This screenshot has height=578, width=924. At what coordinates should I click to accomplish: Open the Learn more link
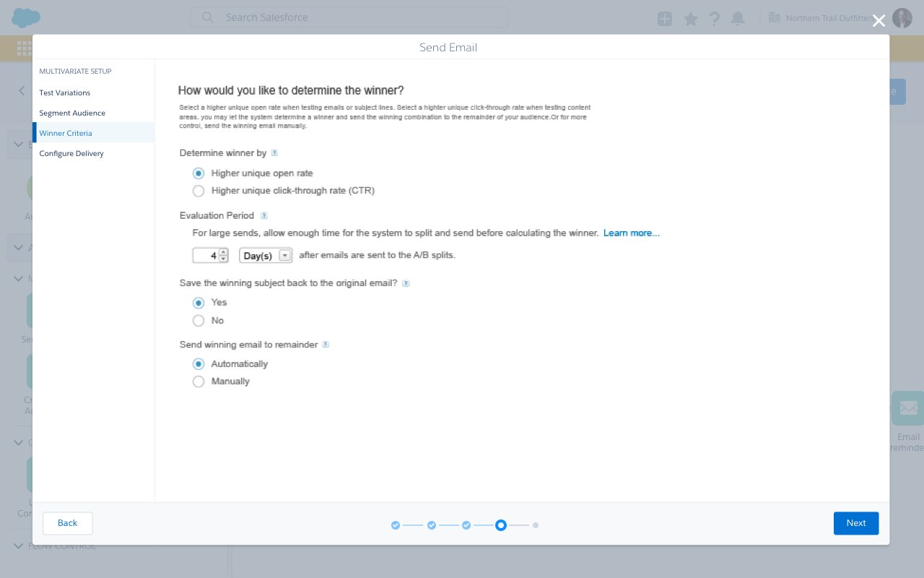(632, 233)
